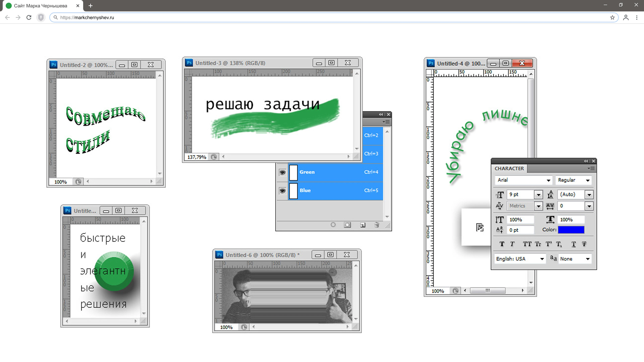This screenshot has width=644, height=362.
Task: Open the Character panel flyout menu
Action: 591,169
